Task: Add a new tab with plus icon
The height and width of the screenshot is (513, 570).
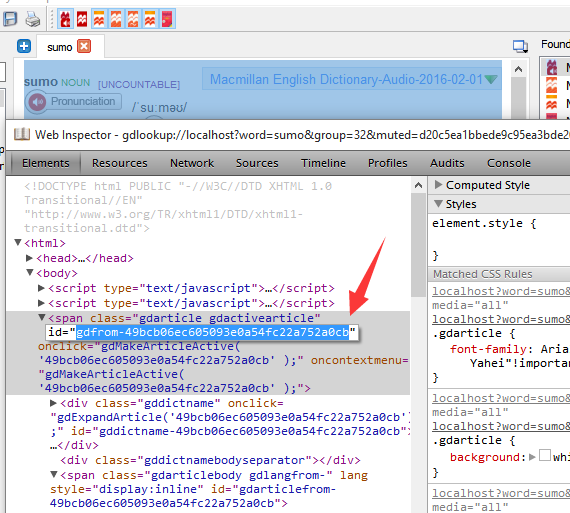Action: click(x=24, y=47)
